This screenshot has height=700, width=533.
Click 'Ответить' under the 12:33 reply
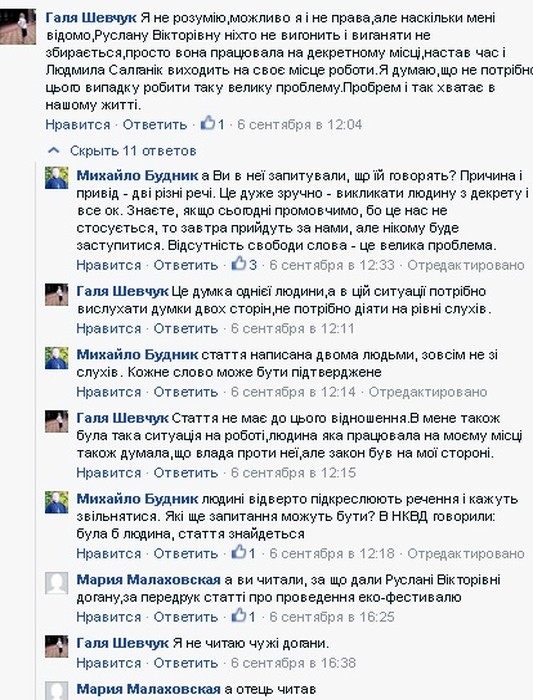186,265
